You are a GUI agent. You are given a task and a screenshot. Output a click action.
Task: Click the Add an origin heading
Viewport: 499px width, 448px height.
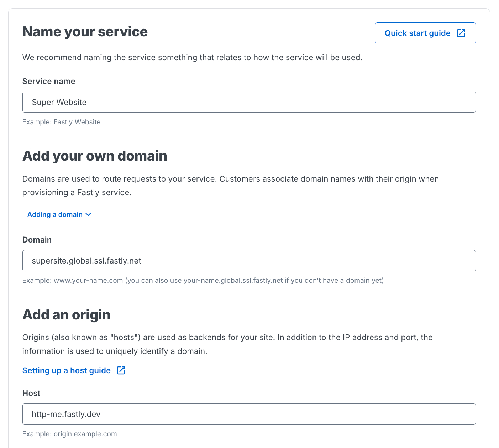coord(66,314)
